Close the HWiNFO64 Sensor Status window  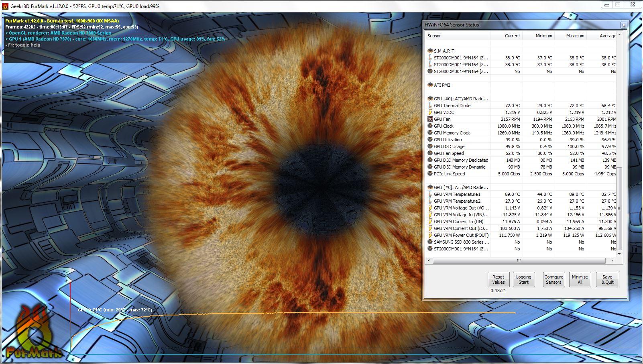623,25
